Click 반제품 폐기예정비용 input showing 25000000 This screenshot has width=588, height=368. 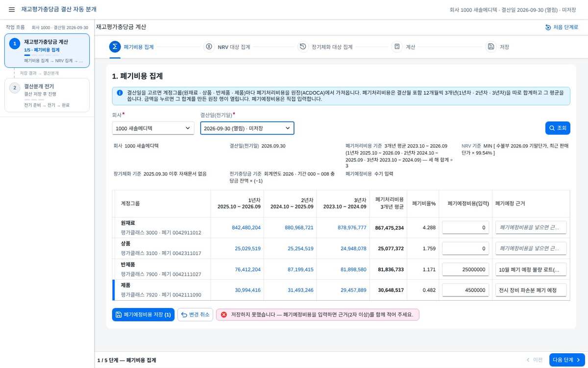[465, 269]
